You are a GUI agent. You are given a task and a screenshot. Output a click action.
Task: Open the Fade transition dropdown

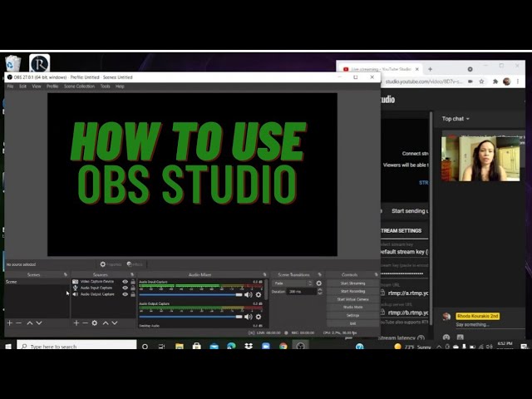(x=293, y=283)
